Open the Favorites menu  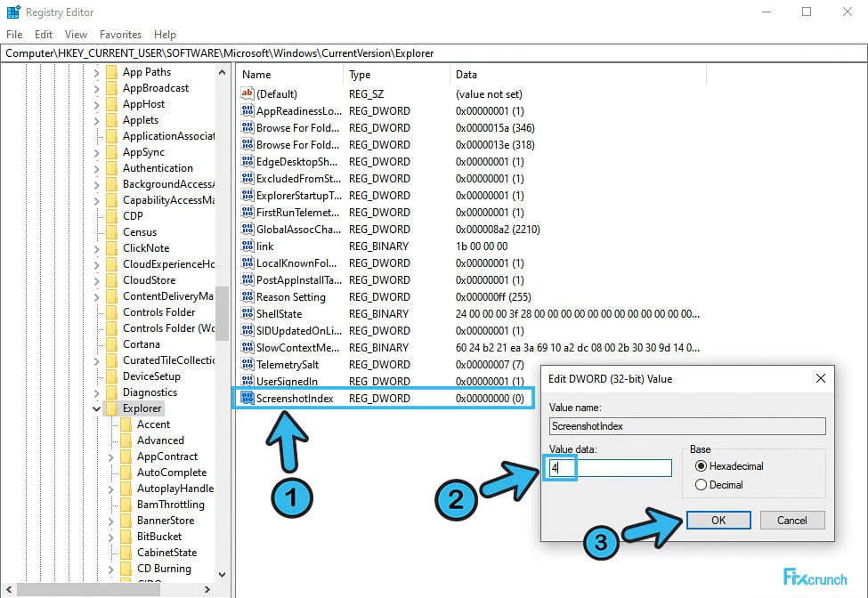pyautogui.click(x=121, y=35)
